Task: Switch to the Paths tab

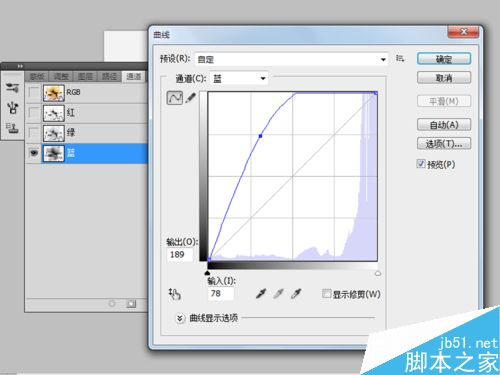Action: coord(109,77)
